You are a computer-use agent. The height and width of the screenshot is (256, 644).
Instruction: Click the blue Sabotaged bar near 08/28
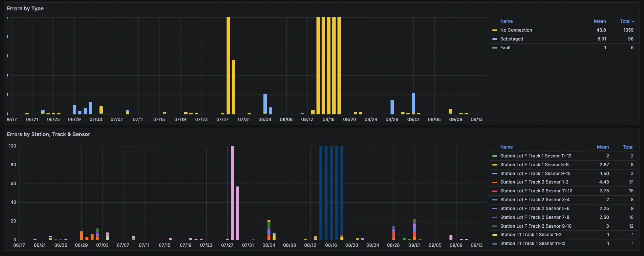[392, 107]
